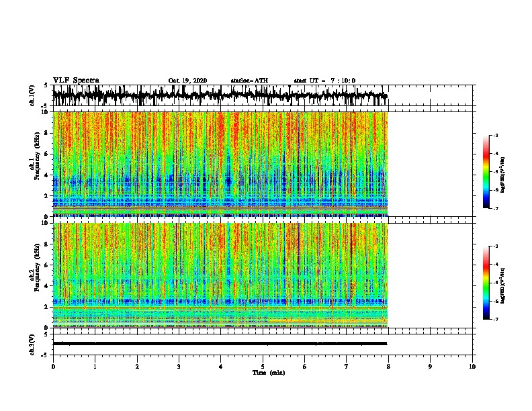Click the ch.2 frequency tick label "2"
Viewport: 532px width, 411px height.
46,307
